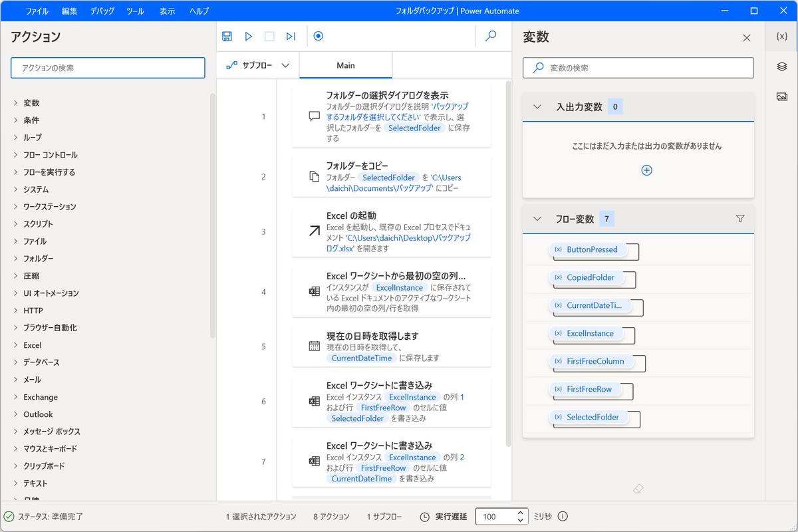Run the flow with the play icon
This screenshot has width=798, height=532.
tap(248, 37)
